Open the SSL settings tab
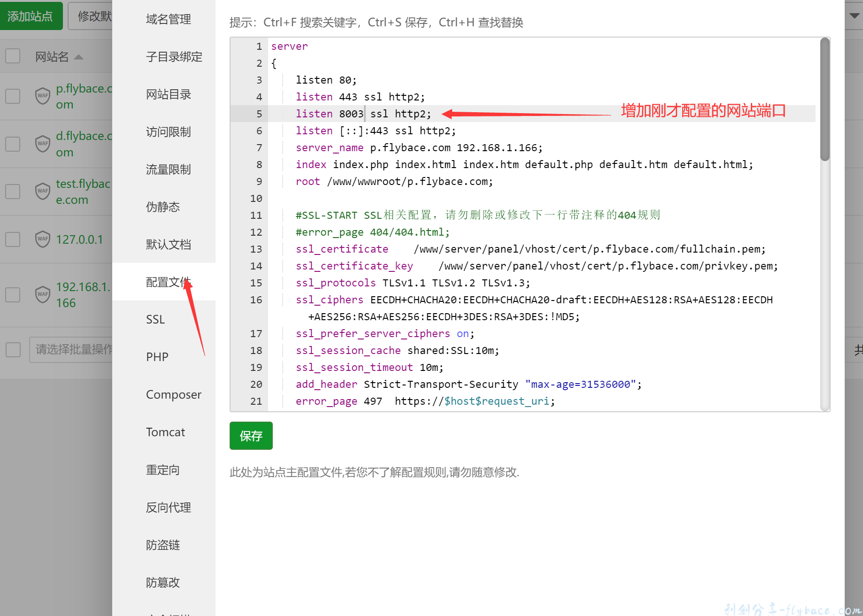 tap(155, 320)
